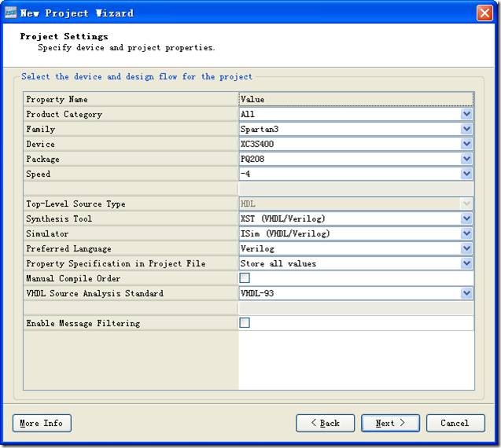Screen dimensions: 501x448
Task: Click the New Project Wizard title bar icon
Action: pos(11,13)
